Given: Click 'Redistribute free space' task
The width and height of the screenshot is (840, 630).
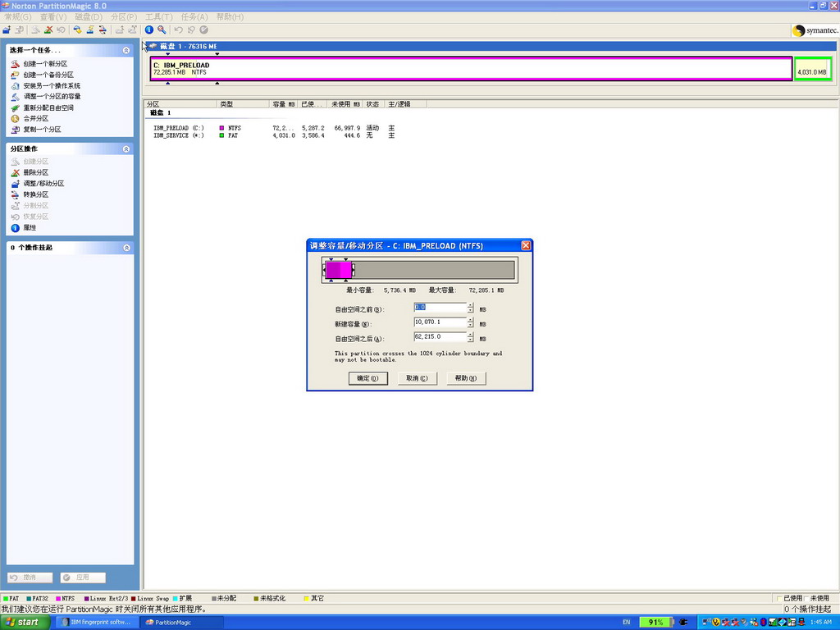Looking at the screenshot, I should click(x=48, y=107).
